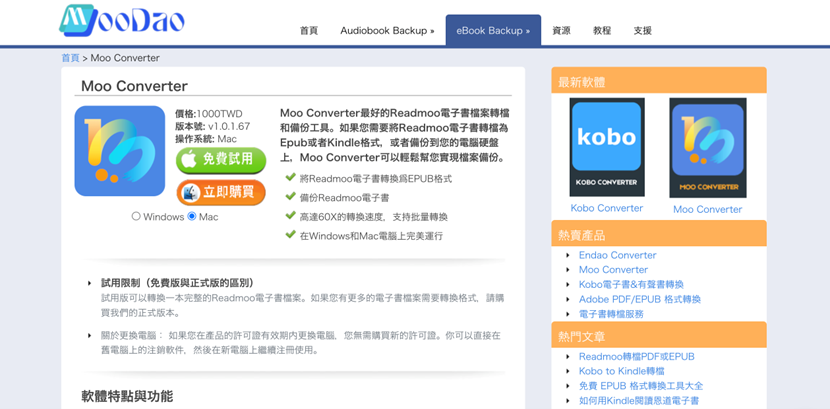Click the 操作系統: Mac text
The image size is (830, 409).
tap(206, 139)
